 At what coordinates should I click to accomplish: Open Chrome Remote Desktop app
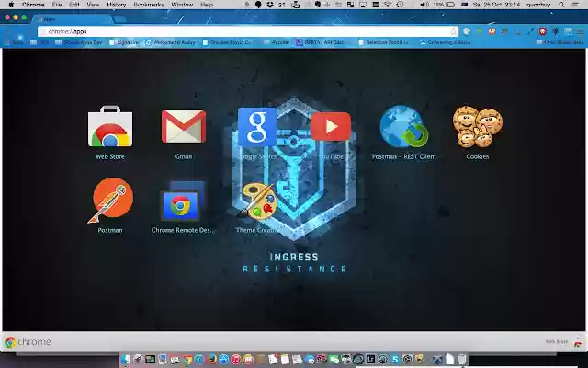[183, 201]
